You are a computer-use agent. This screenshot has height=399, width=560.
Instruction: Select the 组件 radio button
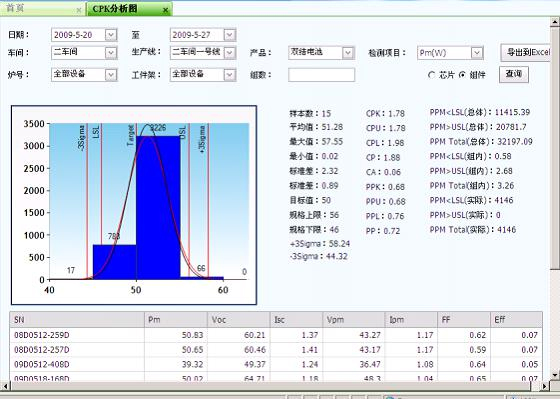462,75
